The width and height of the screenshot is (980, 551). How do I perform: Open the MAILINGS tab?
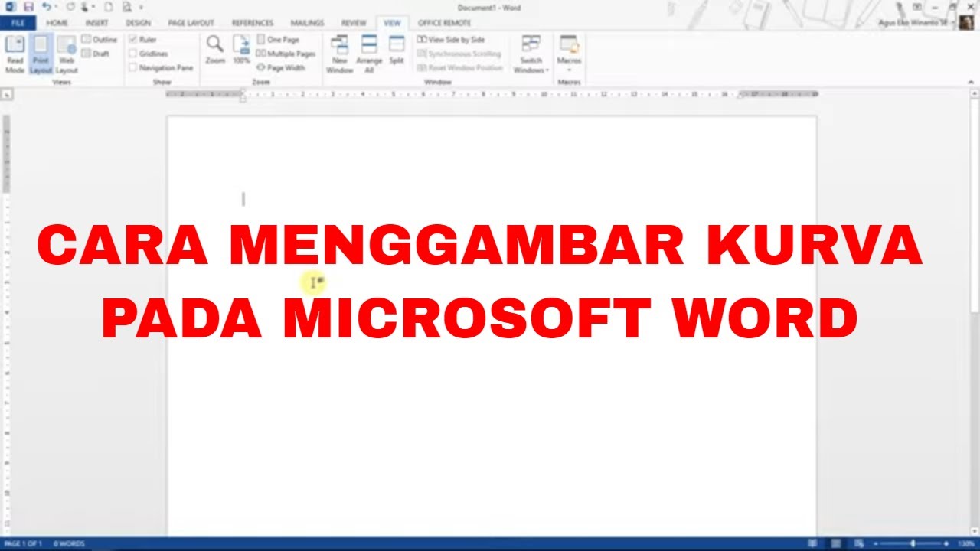pyautogui.click(x=307, y=23)
